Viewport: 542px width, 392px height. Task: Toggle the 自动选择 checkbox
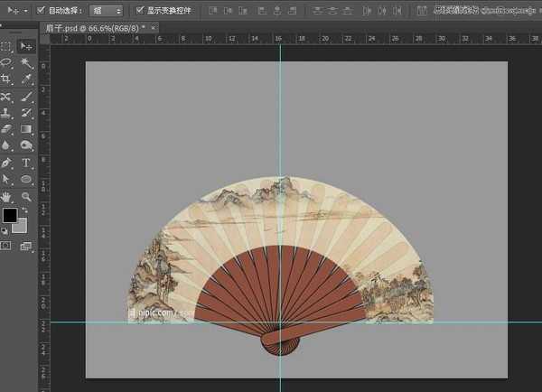(41, 11)
